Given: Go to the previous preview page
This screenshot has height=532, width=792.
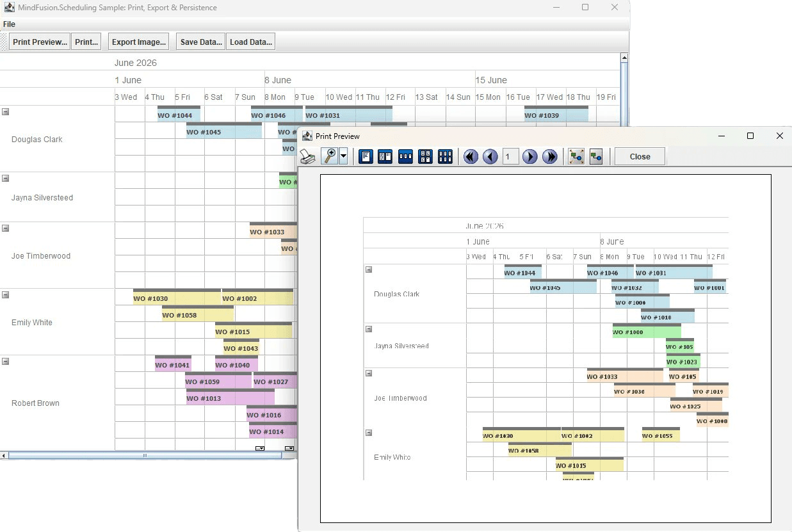Looking at the screenshot, I should tap(490, 157).
